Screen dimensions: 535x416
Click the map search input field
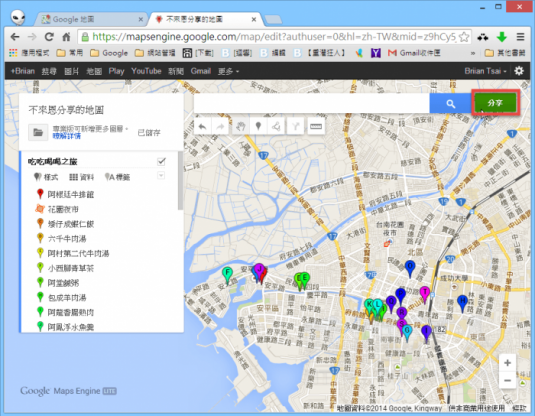312,103
